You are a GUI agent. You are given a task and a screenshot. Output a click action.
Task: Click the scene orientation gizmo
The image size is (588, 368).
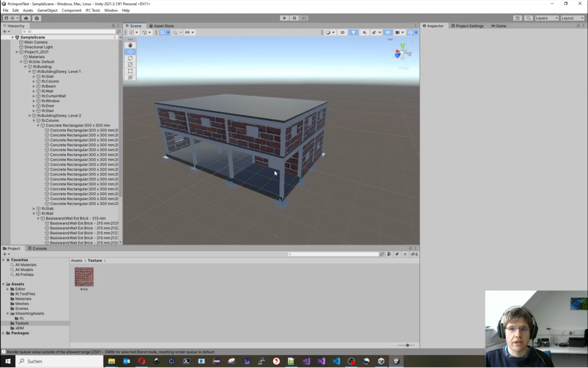403,52
